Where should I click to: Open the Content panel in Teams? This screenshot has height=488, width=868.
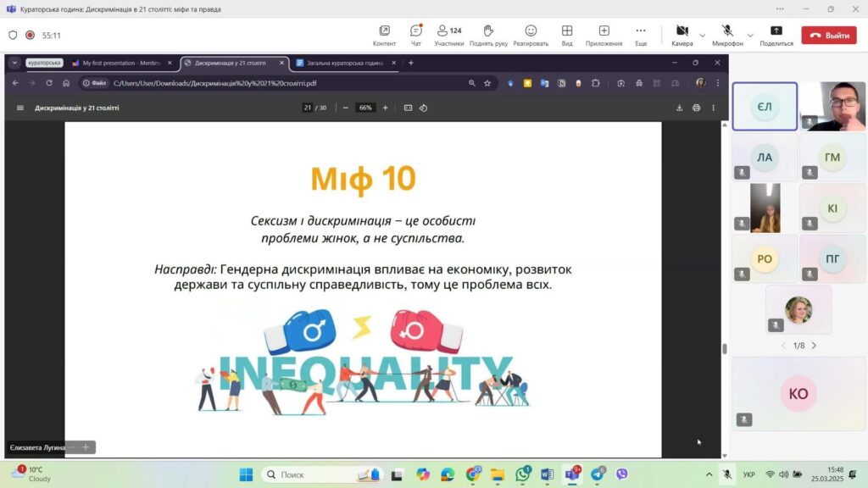384,35
